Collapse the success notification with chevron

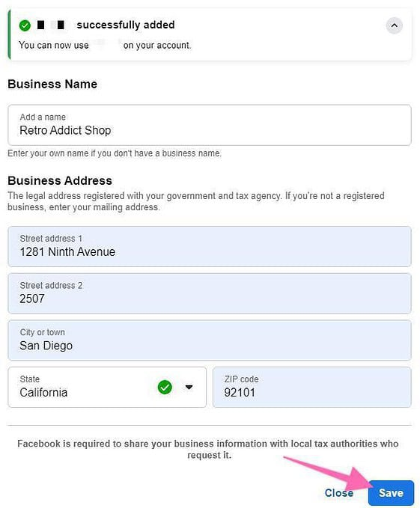pyautogui.click(x=394, y=25)
